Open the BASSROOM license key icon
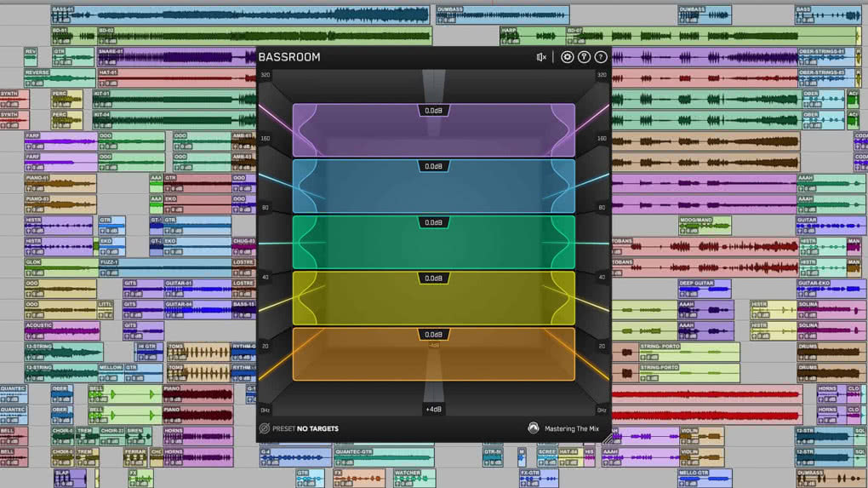The width and height of the screenshot is (868, 488). (584, 57)
